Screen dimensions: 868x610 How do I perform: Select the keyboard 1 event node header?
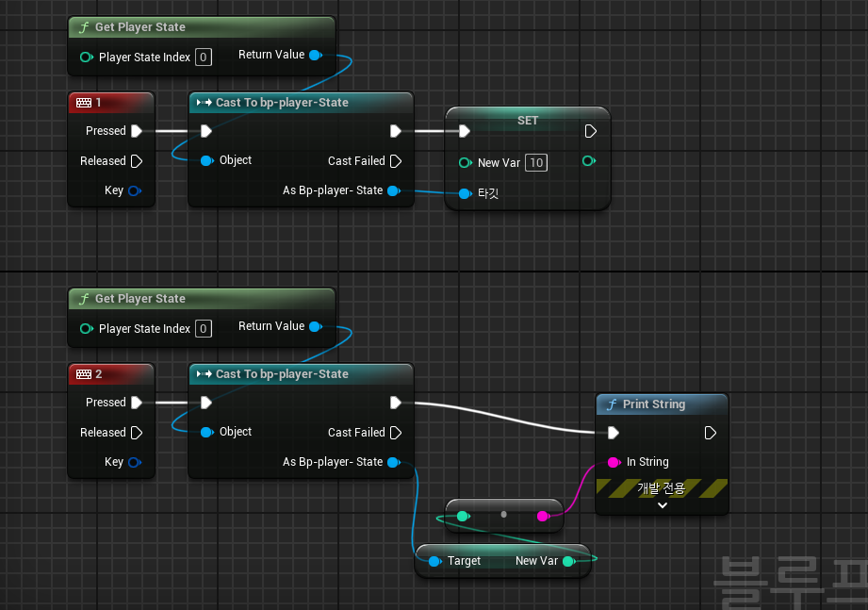(x=110, y=103)
